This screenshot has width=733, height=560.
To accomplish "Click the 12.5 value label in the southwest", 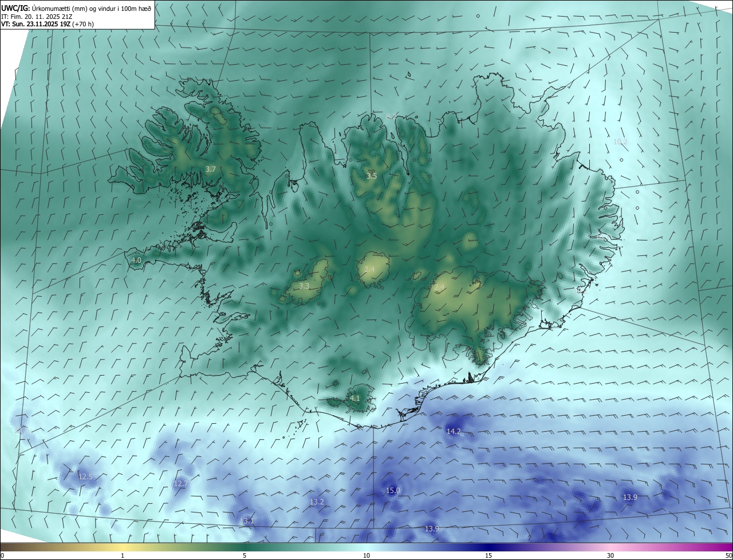I will pyautogui.click(x=85, y=476).
